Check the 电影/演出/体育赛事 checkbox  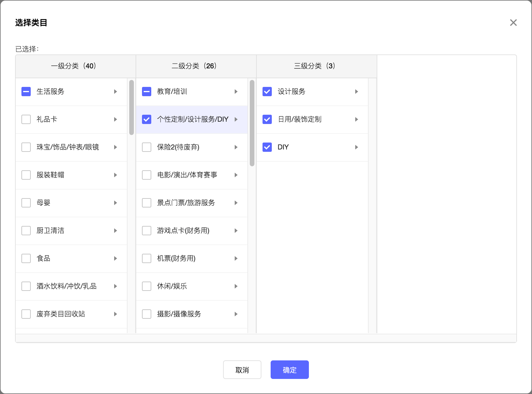147,175
